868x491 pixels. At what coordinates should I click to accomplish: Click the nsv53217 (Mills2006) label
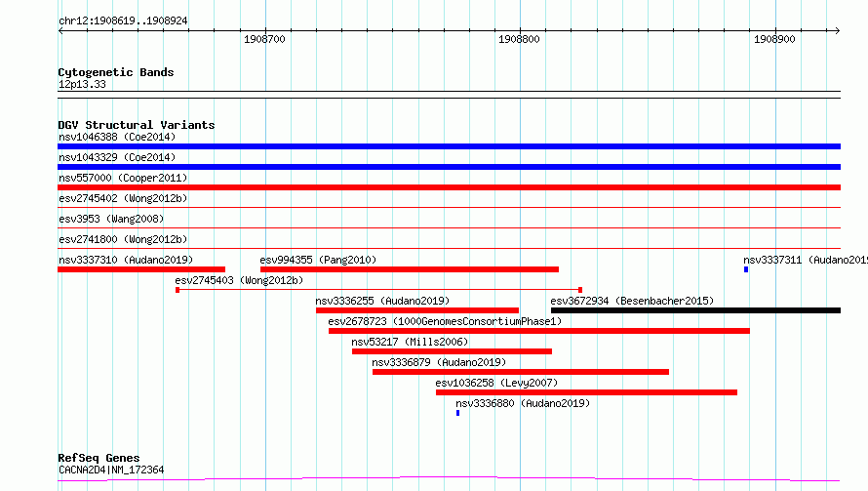410,342
